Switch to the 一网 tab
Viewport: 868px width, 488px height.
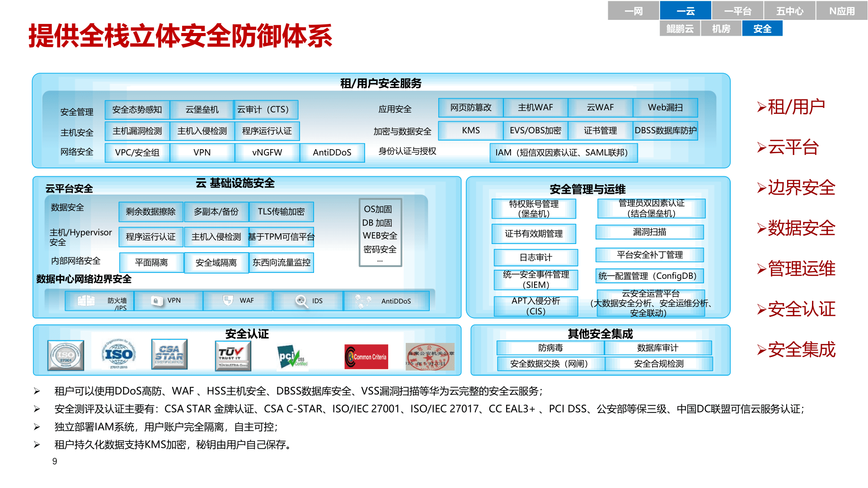633,11
